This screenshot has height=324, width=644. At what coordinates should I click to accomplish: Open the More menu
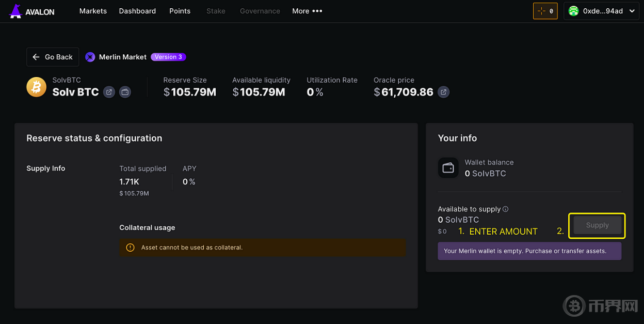click(x=307, y=11)
